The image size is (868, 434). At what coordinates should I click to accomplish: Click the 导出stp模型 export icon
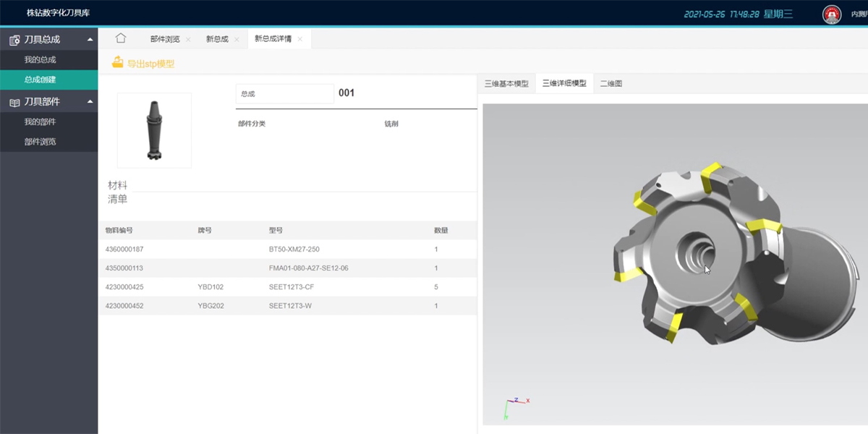pyautogui.click(x=118, y=63)
